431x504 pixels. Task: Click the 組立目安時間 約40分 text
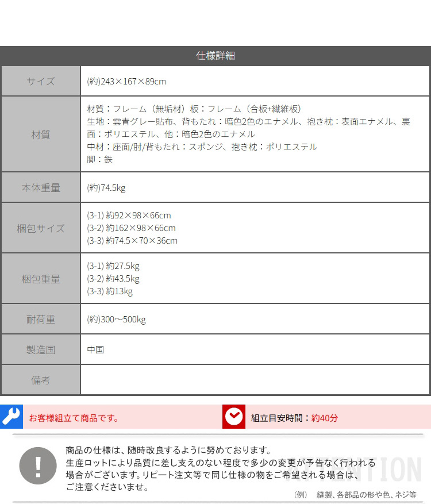[x=294, y=418]
